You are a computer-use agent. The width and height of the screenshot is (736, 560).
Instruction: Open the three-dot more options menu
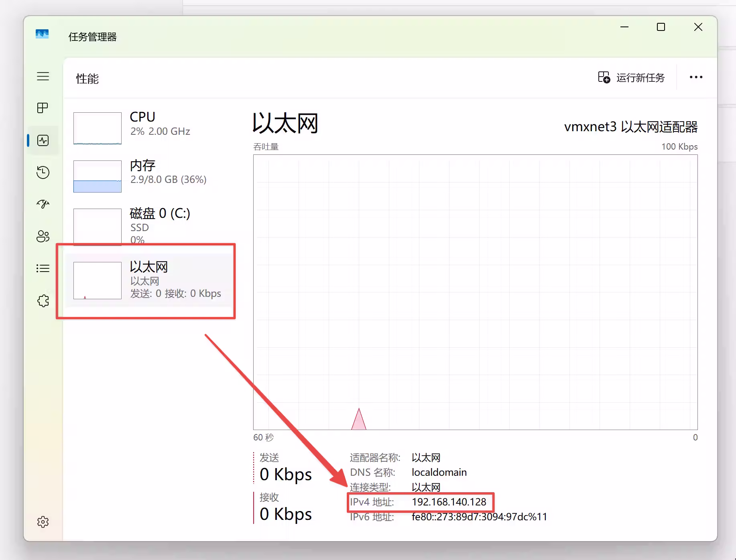click(696, 77)
